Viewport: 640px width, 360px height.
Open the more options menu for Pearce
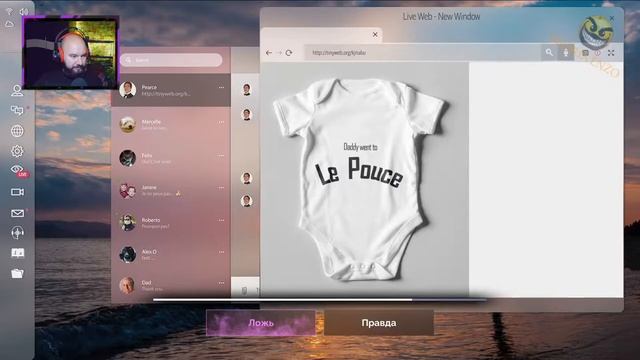(221, 87)
